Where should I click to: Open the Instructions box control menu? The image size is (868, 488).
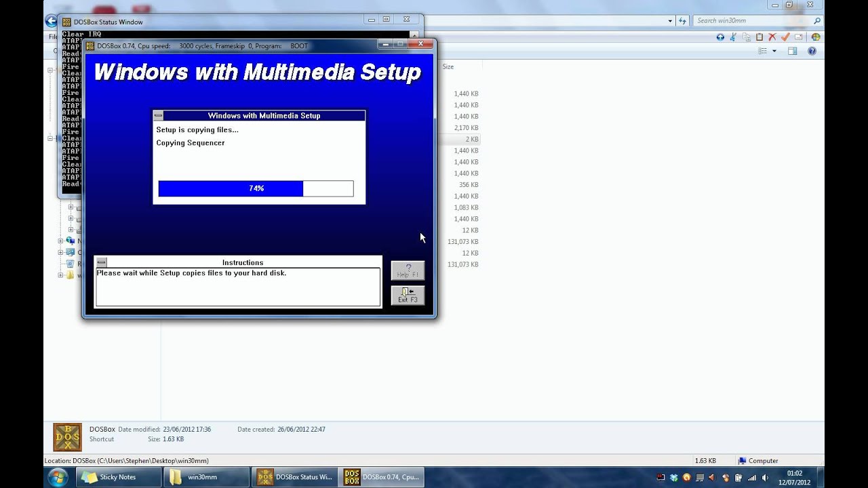tap(101, 262)
